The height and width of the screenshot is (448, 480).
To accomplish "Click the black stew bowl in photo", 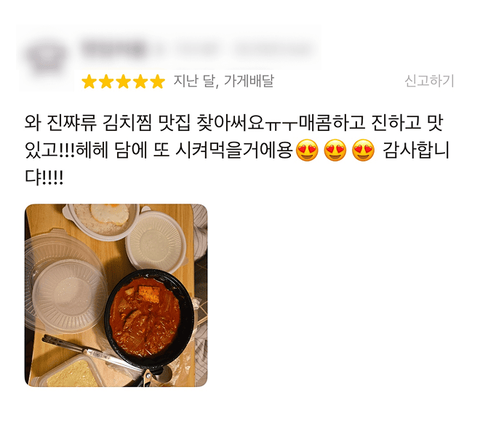I will (149, 318).
